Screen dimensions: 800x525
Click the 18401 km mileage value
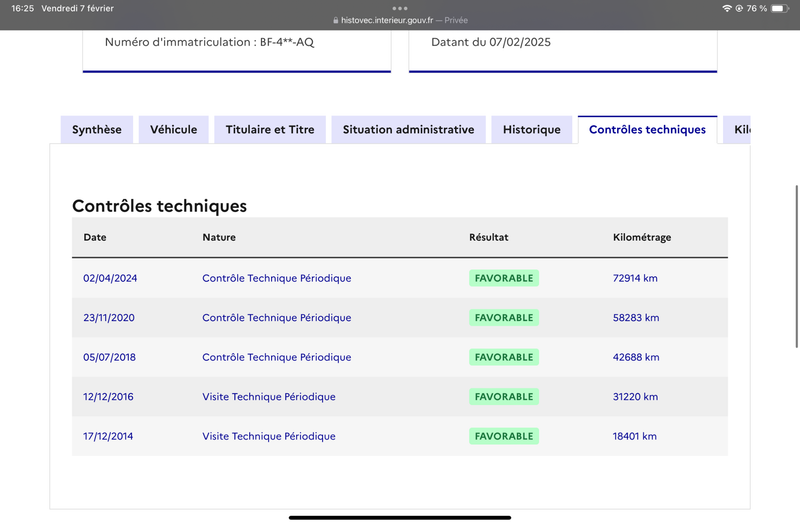pos(635,436)
